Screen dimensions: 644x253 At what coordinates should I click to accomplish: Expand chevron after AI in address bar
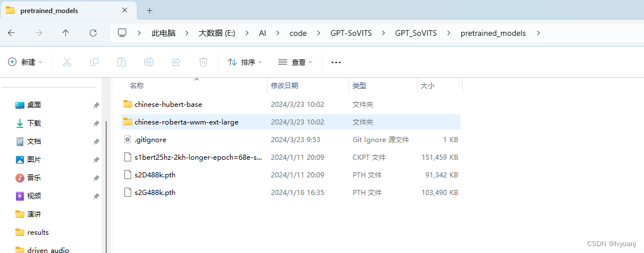point(278,34)
